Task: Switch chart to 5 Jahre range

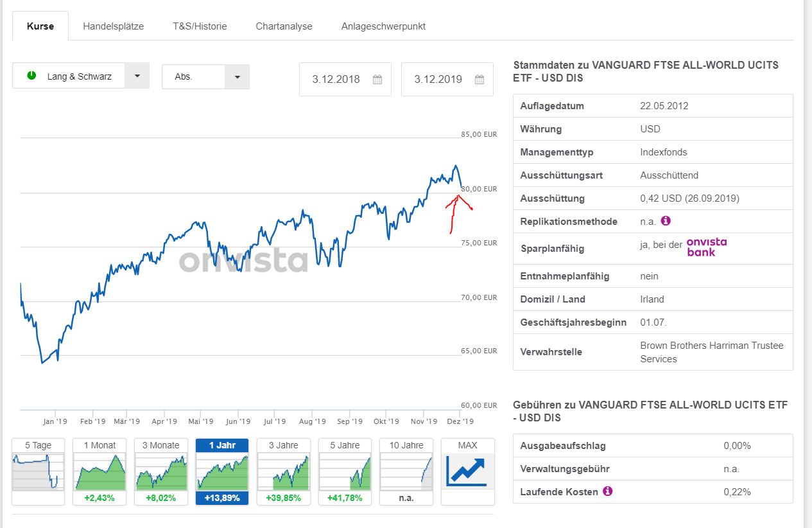Action: (345, 471)
